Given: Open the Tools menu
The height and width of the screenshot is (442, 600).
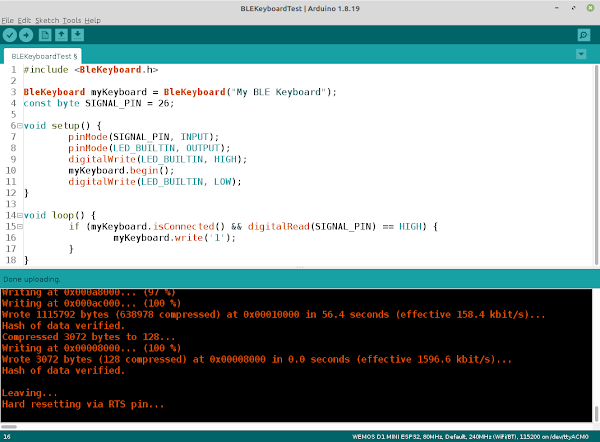Looking at the screenshot, I should [72, 20].
